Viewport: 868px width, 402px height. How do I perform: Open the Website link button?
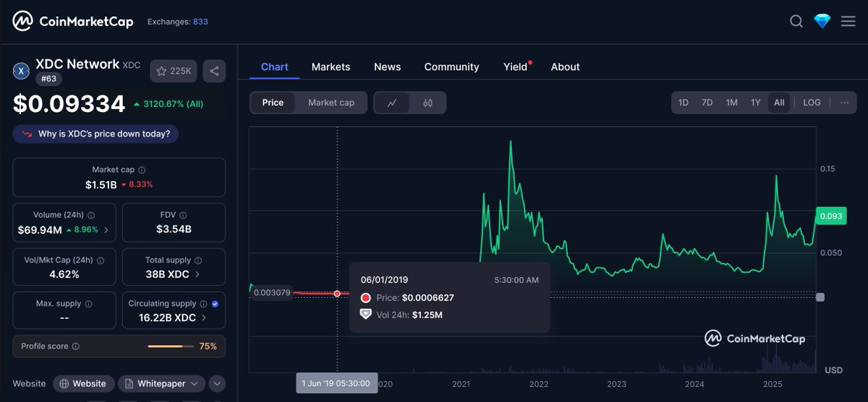[x=83, y=384]
